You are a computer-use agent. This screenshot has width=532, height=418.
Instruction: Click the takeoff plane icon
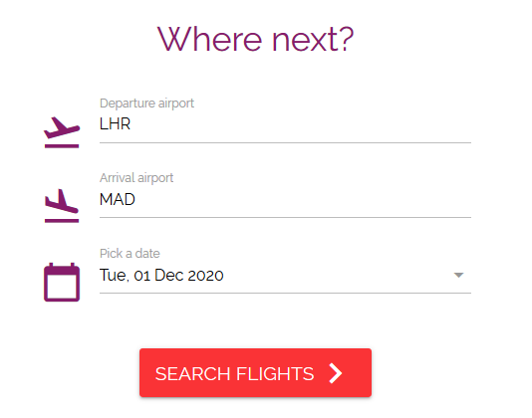(62, 132)
